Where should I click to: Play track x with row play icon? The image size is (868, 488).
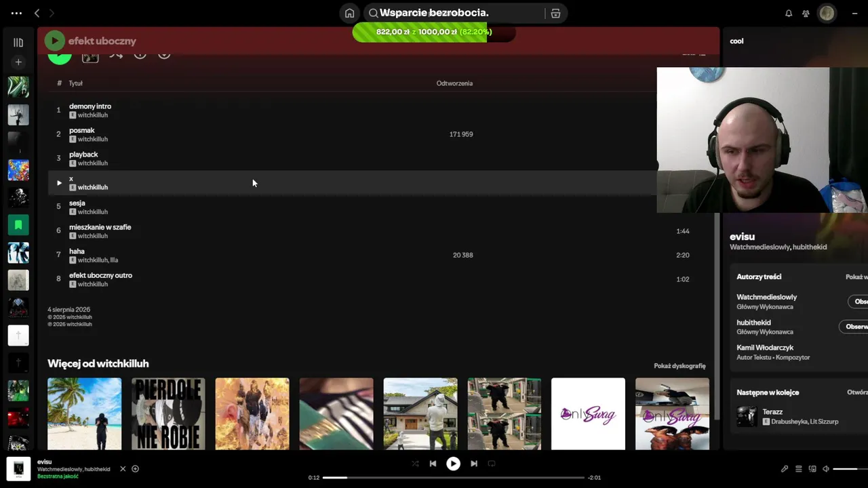[59, 182]
